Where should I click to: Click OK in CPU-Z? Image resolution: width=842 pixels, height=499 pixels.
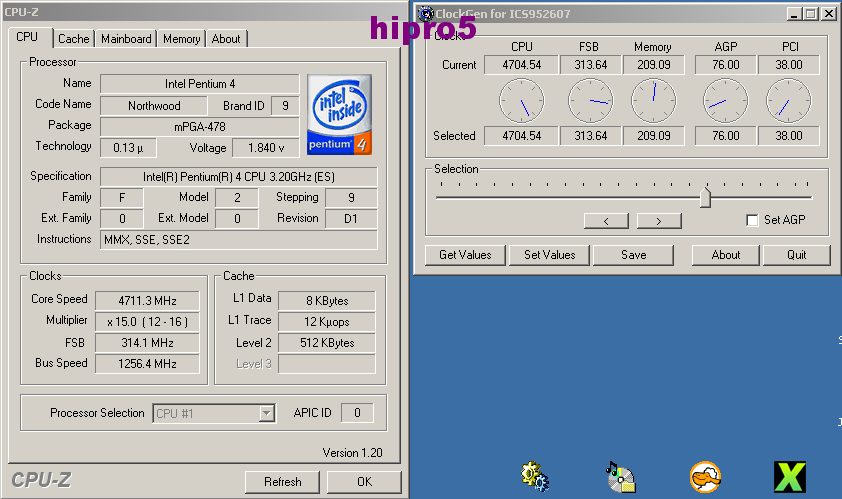(364, 482)
